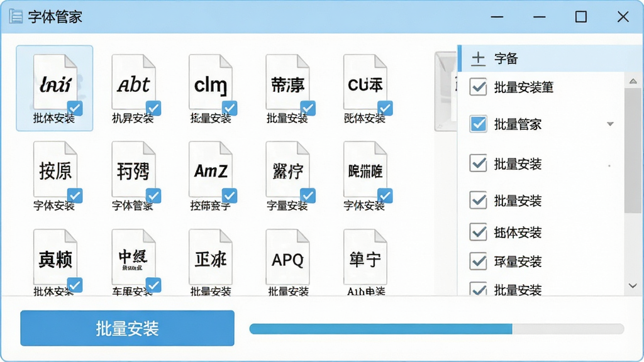Click the installation progress bar
644x362 pixels.
coord(436,328)
